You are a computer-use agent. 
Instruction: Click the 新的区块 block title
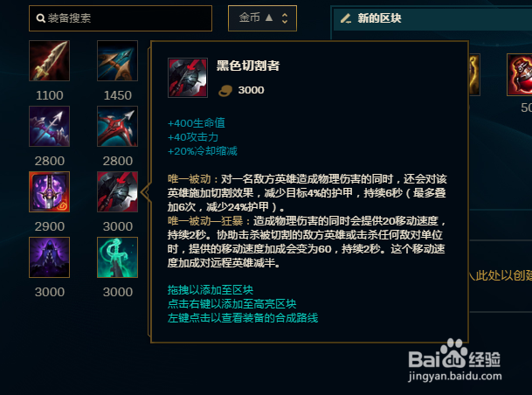coord(379,18)
